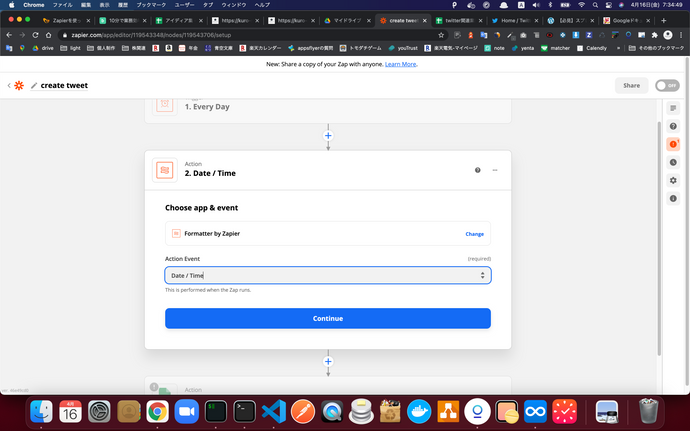
Task: Open the Trash in the Dock
Action: tap(648, 411)
